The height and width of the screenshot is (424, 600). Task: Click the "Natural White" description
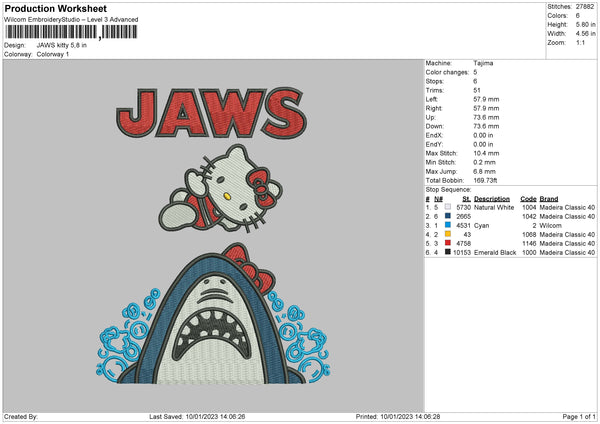[x=494, y=207]
